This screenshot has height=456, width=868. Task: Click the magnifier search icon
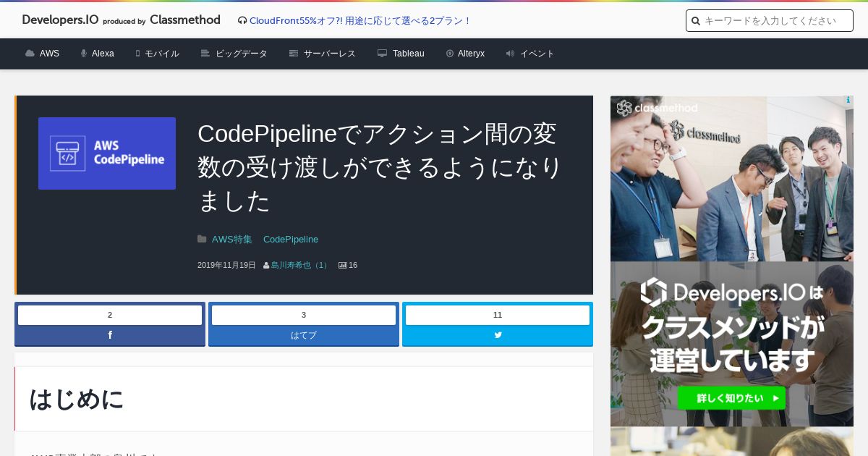click(696, 21)
